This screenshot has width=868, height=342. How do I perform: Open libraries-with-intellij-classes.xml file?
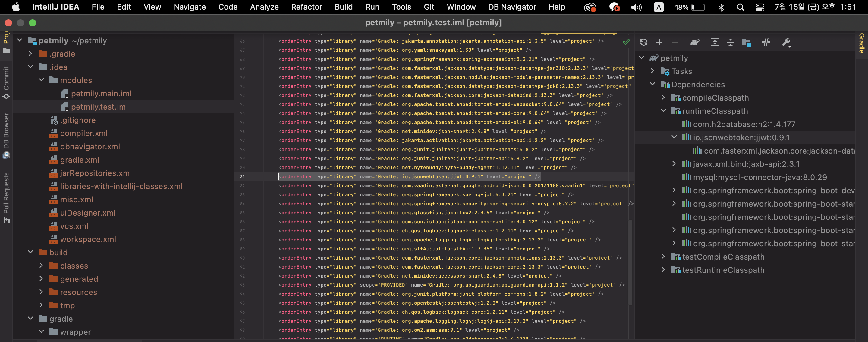121,186
